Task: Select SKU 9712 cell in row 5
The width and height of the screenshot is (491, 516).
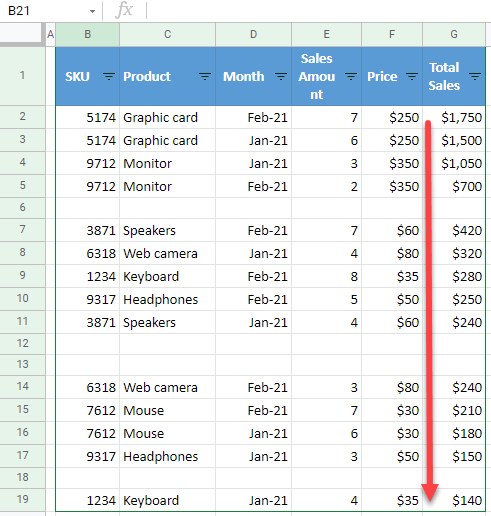Action: point(88,186)
